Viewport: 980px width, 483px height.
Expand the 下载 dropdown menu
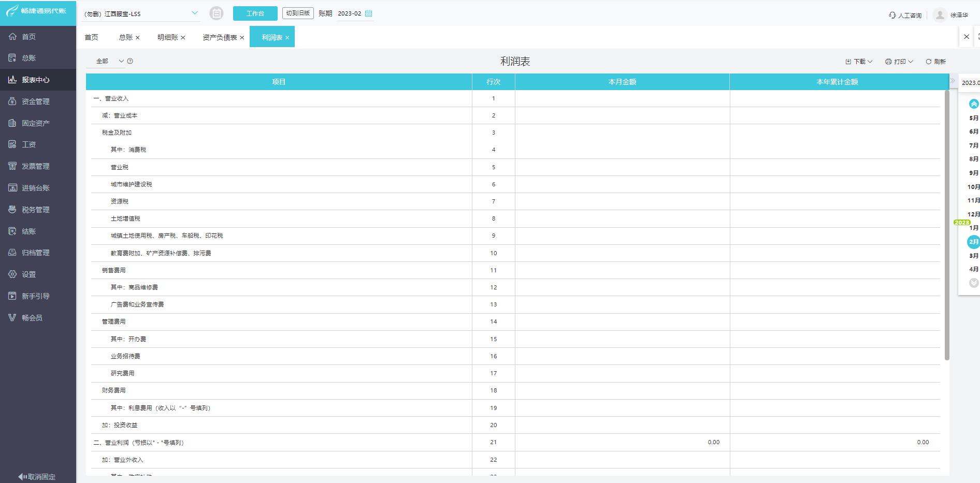[859, 62]
